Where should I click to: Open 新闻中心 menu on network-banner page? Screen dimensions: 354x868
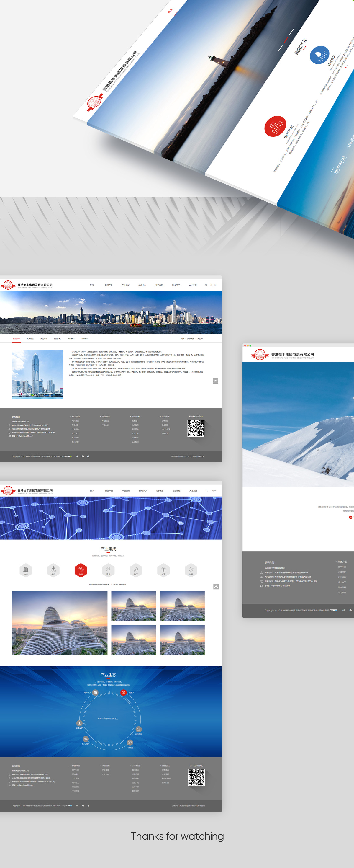(x=142, y=491)
